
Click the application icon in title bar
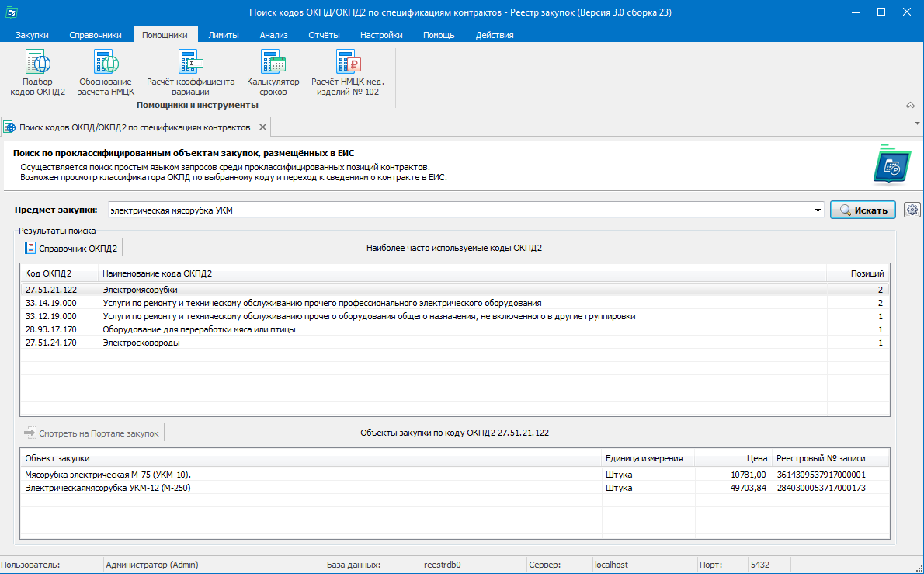tap(11, 12)
